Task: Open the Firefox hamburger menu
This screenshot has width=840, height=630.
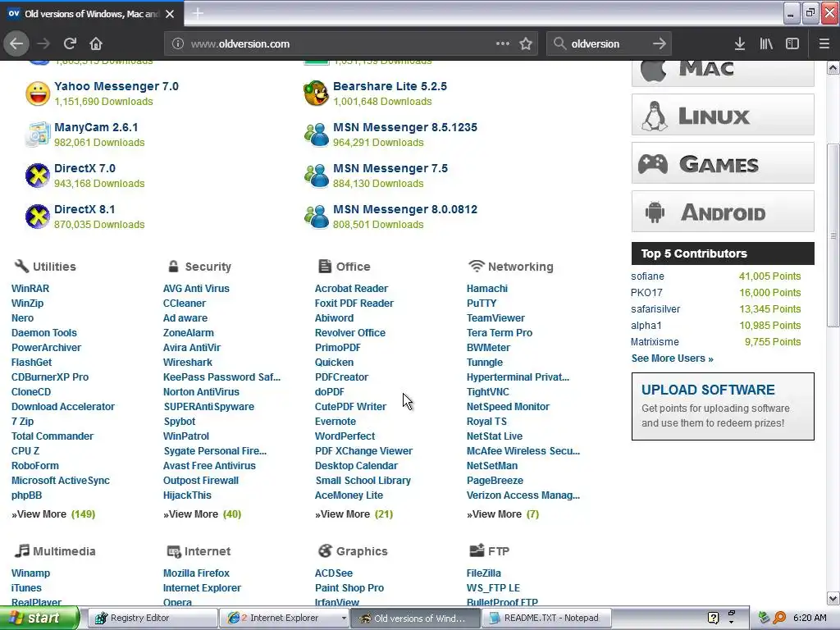Action: [x=824, y=44]
